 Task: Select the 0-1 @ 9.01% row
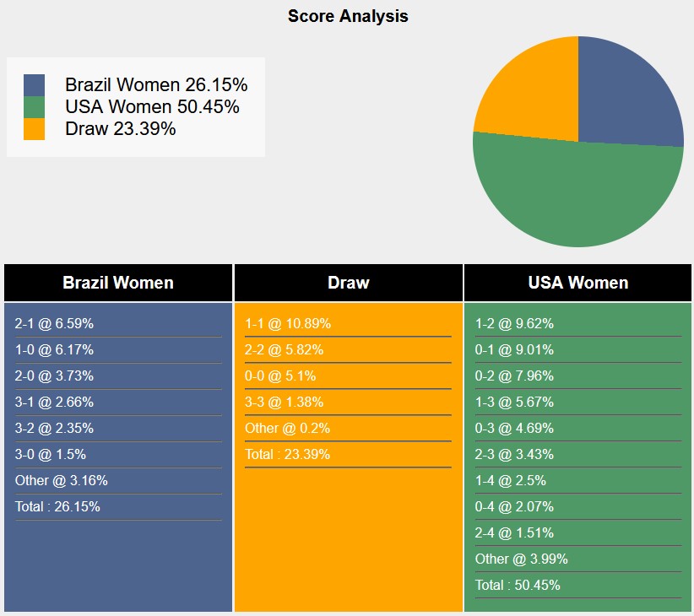tap(514, 350)
